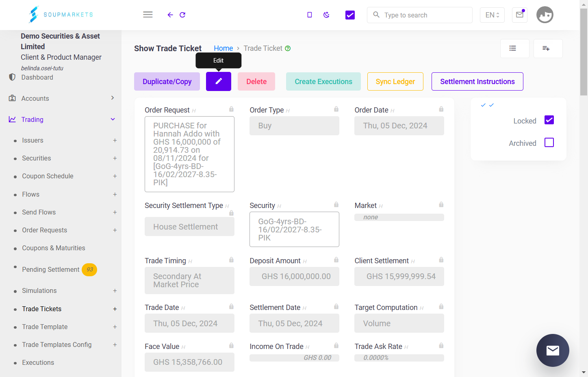Reload page with the refresh icon
The height and width of the screenshot is (377, 588).
tap(182, 15)
